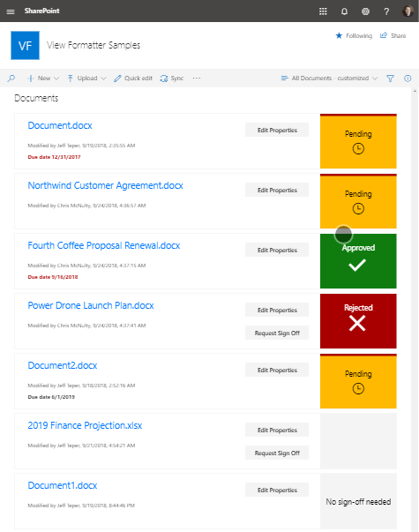The height and width of the screenshot is (532, 419).
Task: Click Due date 12/31/2017 text
Action: [55, 157]
